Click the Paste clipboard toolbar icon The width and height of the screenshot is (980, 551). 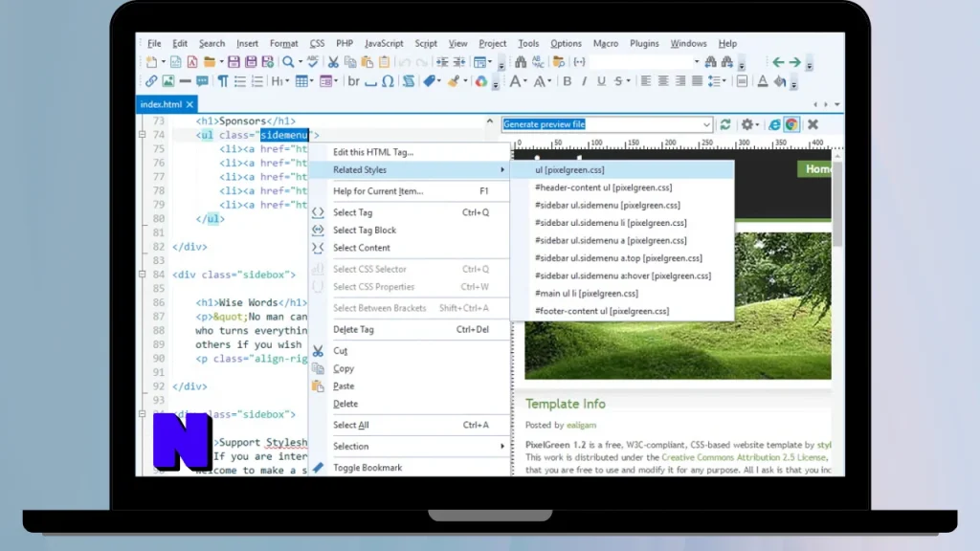point(367,62)
